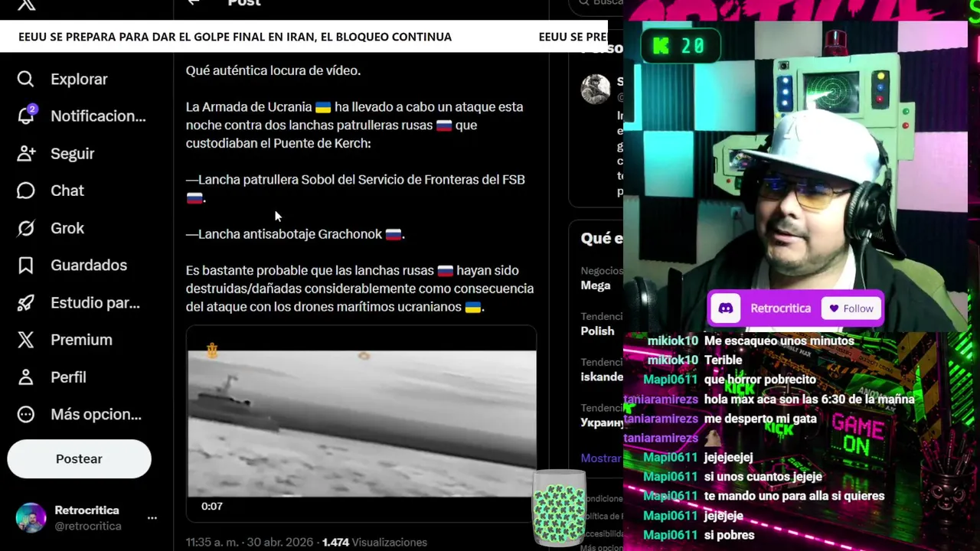The width and height of the screenshot is (980, 551).
Task: Click the X logo home icon
Action: pyautogui.click(x=26, y=5)
